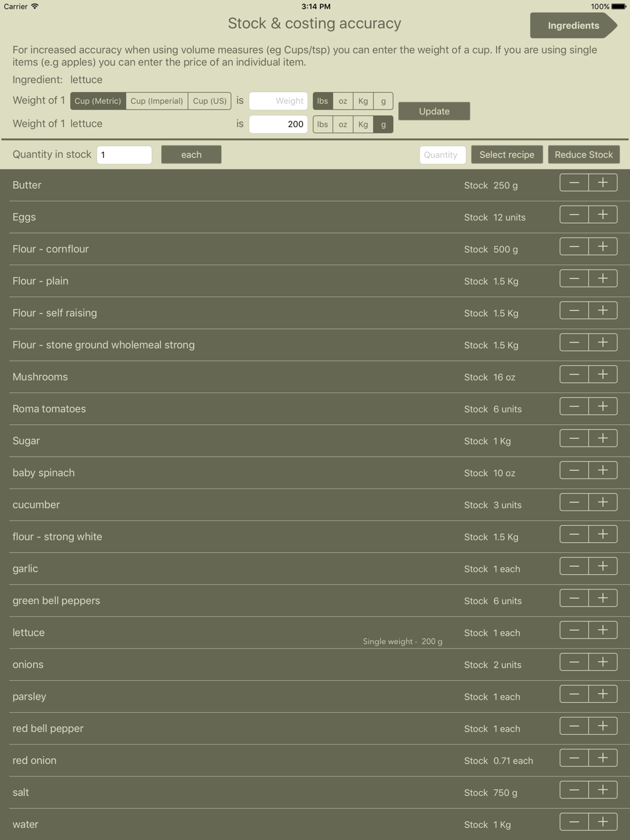Viewport: 630px width, 840px height.
Task: Tap the Update button
Action: point(434,111)
